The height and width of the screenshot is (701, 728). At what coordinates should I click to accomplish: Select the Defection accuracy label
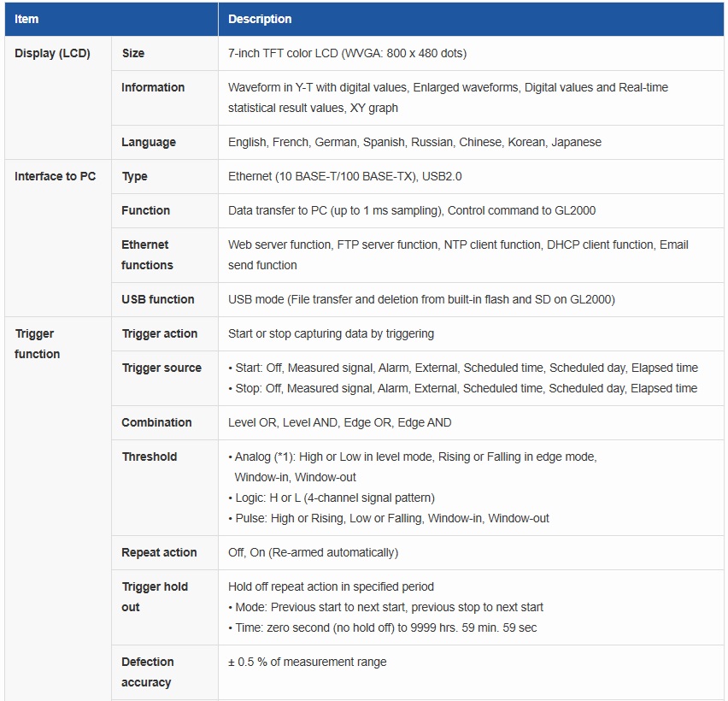[x=148, y=672]
